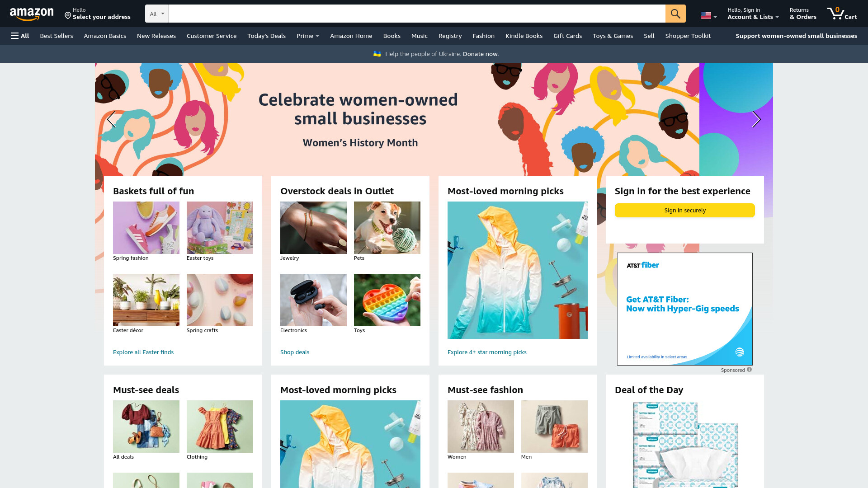Select Today's Deals nav item

point(266,36)
